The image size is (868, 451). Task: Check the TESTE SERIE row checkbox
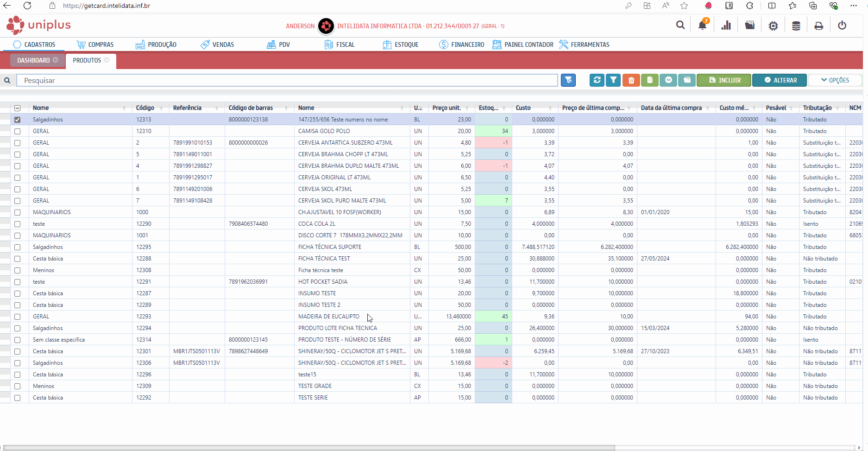(17, 398)
